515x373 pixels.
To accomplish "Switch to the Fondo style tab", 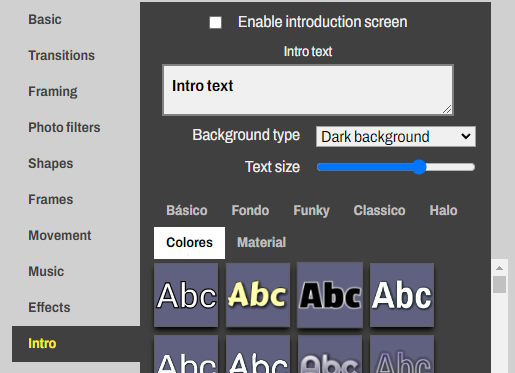I will (x=250, y=210).
